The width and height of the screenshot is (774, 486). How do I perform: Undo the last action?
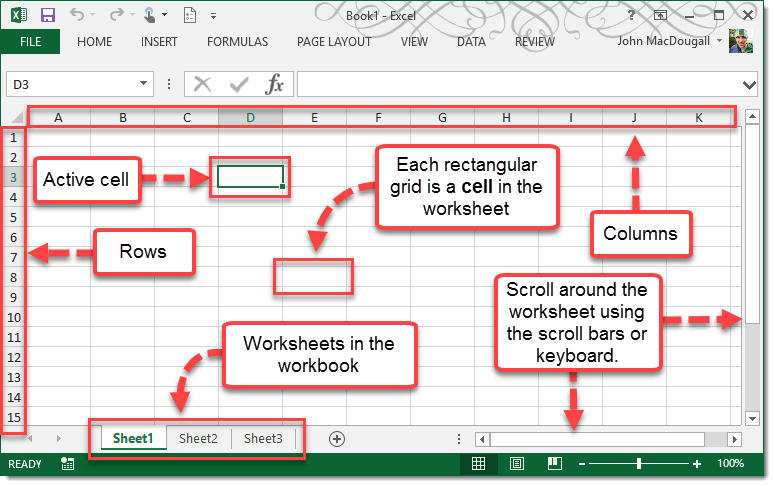coord(77,15)
